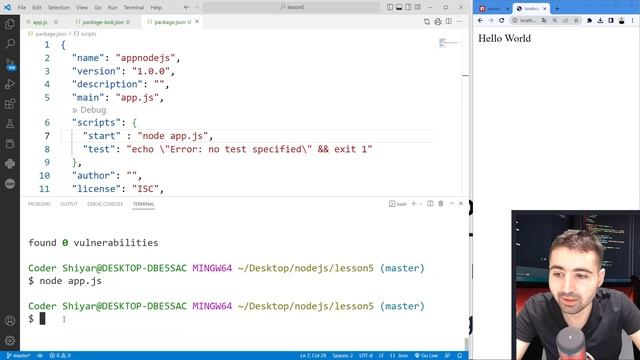Close the package.json editor tab

[197, 22]
